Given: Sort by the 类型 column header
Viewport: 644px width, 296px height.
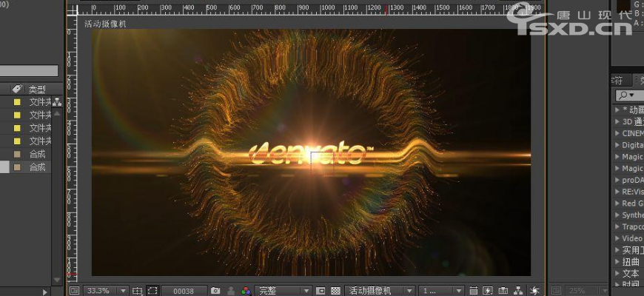Looking at the screenshot, I should click(x=37, y=89).
